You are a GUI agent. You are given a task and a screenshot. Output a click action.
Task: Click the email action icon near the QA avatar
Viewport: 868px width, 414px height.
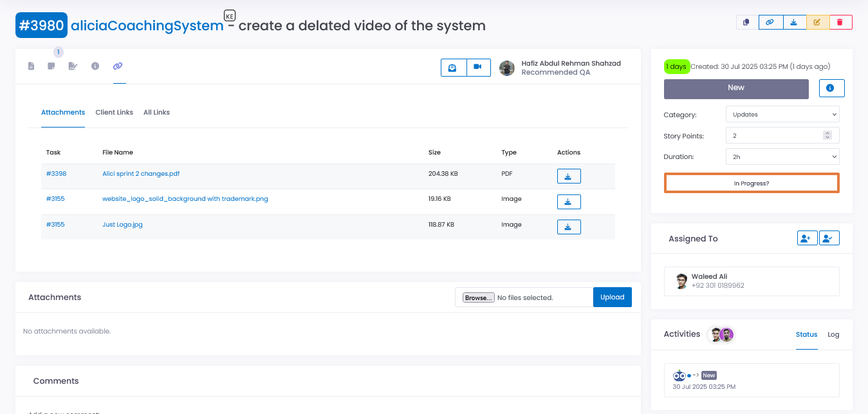pos(452,67)
